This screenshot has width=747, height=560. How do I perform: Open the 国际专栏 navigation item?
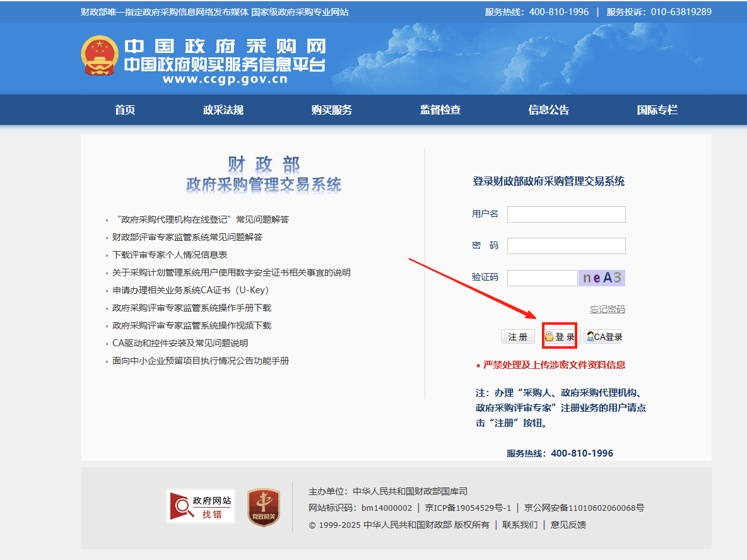pyautogui.click(x=657, y=110)
